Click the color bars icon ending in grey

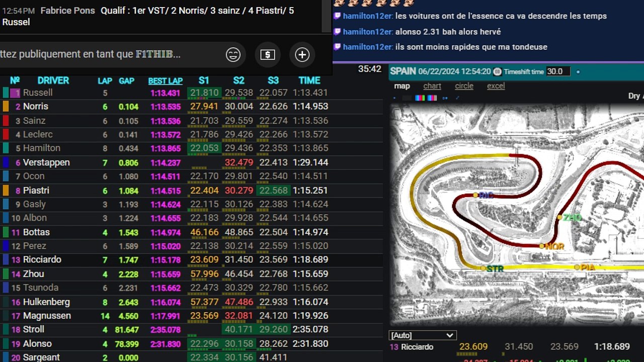(432, 98)
